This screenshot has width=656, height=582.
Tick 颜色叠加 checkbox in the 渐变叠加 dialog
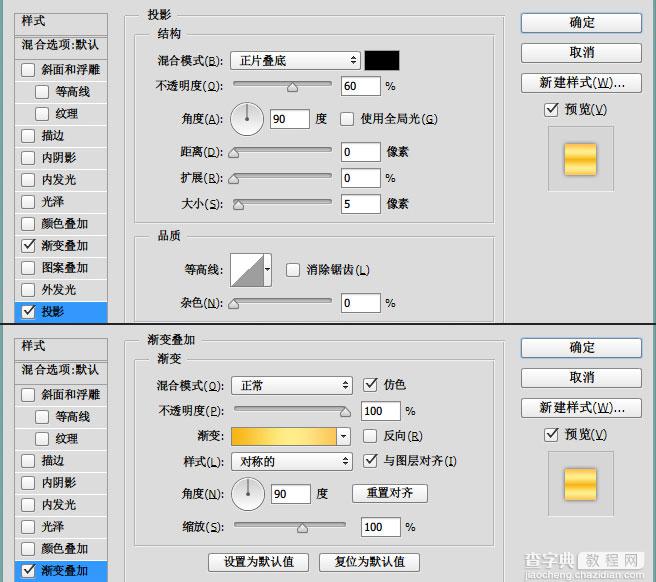click(x=28, y=549)
